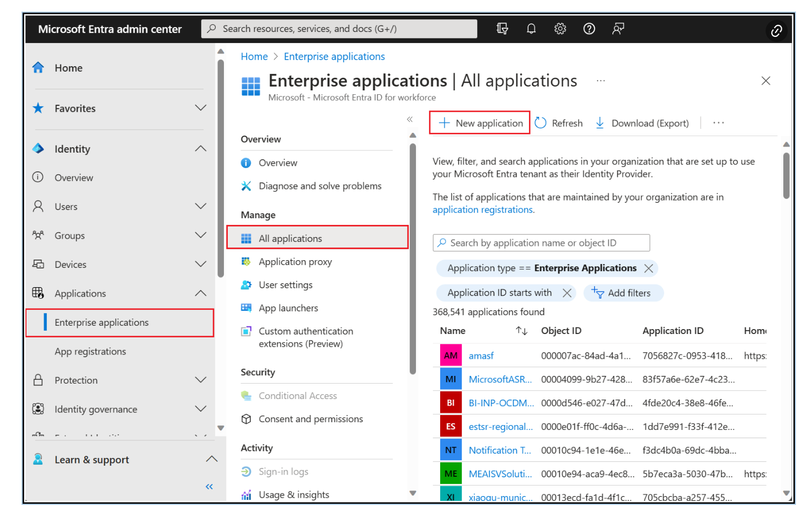Select Enterprise applications in the sidebar
The height and width of the screenshot is (517, 812).
coord(120,322)
